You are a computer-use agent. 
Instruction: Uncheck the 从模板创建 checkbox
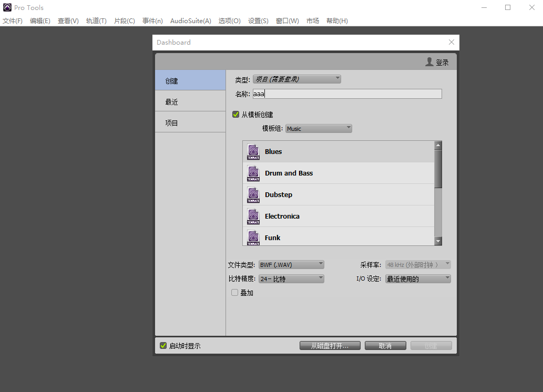[236, 115]
